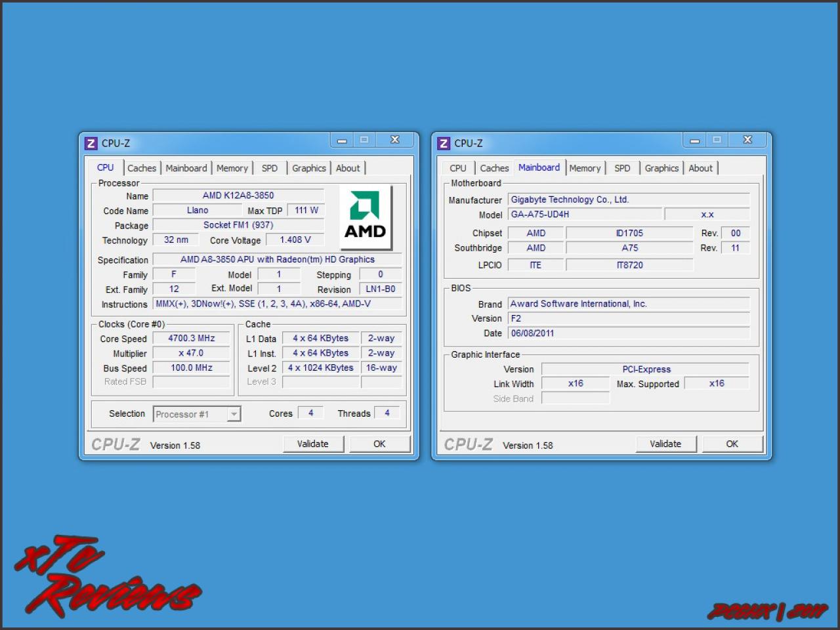
Task: Click the x16 Max. Supported value
Action: pos(717,383)
